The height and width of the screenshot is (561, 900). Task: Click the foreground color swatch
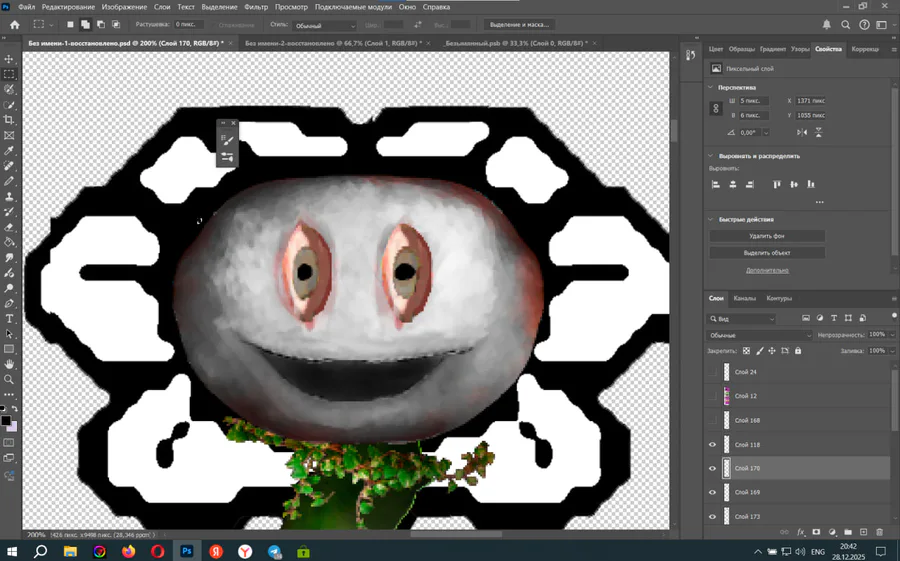click(x=6, y=421)
